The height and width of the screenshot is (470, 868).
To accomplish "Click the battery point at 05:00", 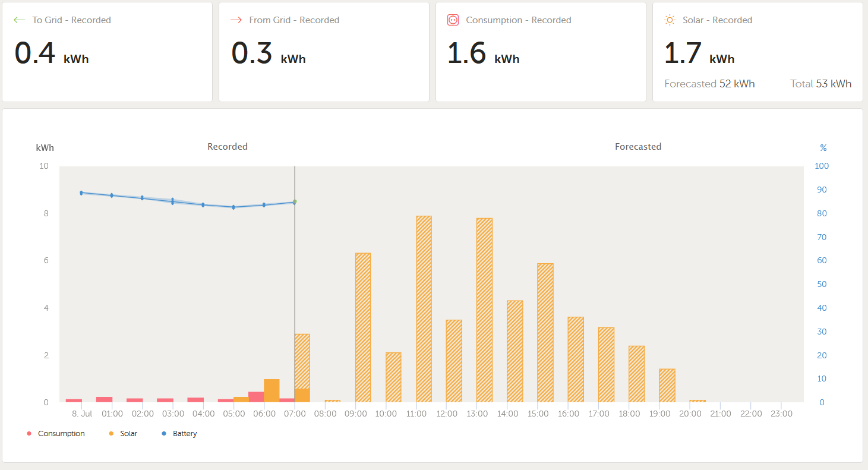I will (233, 207).
